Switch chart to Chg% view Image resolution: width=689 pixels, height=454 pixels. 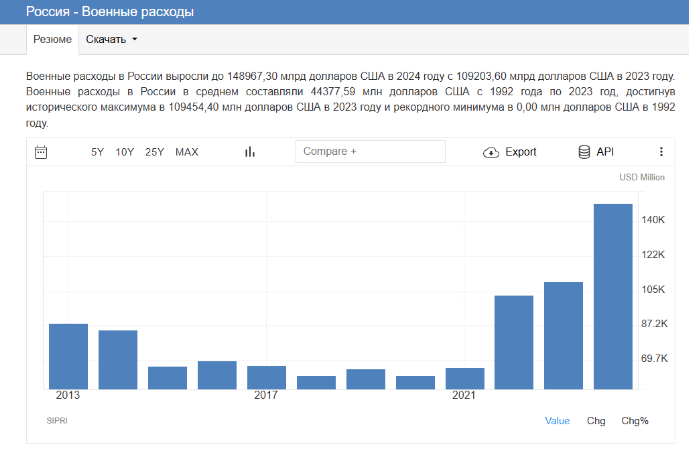click(635, 421)
